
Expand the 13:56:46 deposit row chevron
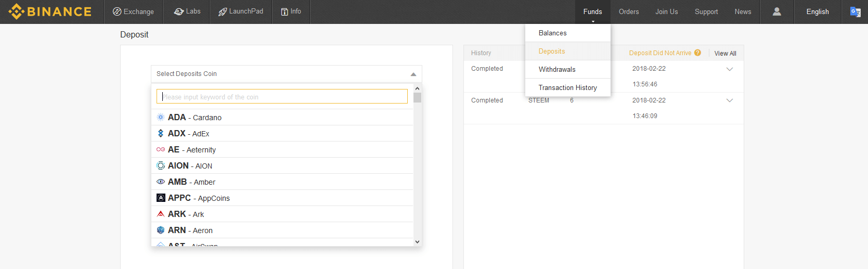730,69
